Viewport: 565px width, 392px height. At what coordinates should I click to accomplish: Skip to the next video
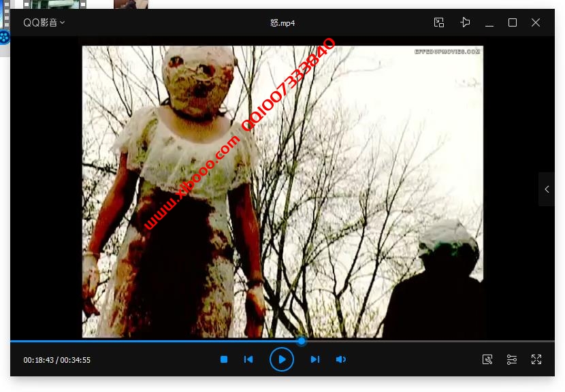(x=315, y=359)
